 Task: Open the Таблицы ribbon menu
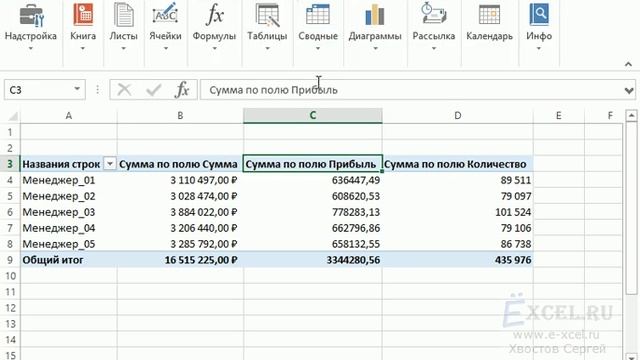(267, 28)
